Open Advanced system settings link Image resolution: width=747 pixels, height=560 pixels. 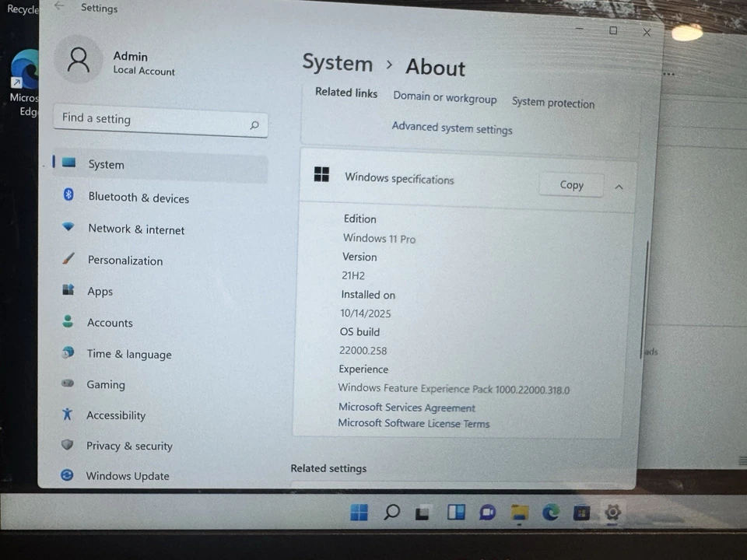tap(451, 128)
